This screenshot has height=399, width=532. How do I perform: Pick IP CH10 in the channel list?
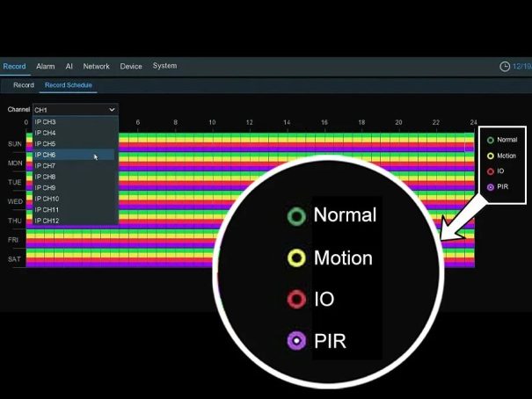click(47, 199)
